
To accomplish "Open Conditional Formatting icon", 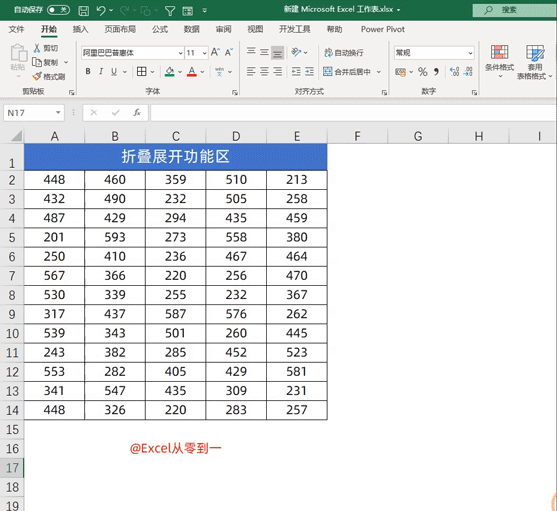I will (499, 61).
